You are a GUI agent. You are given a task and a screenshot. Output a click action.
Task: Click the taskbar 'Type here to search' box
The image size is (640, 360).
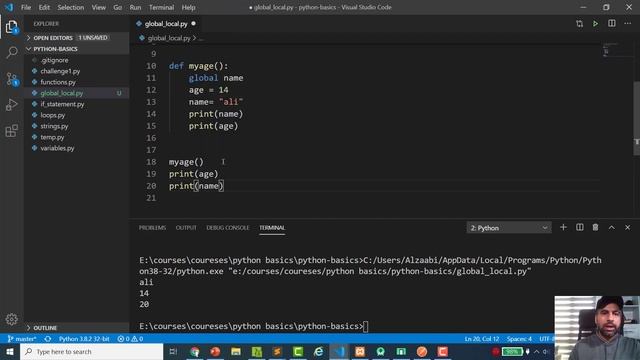coord(91,351)
